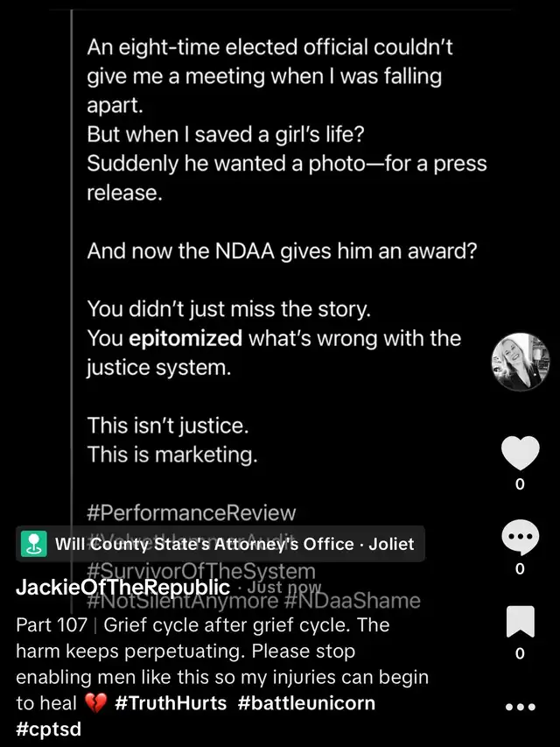Viewport: 560px width, 747px height.
Task: Open the #cptsd hashtag
Action: tap(48, 729)
